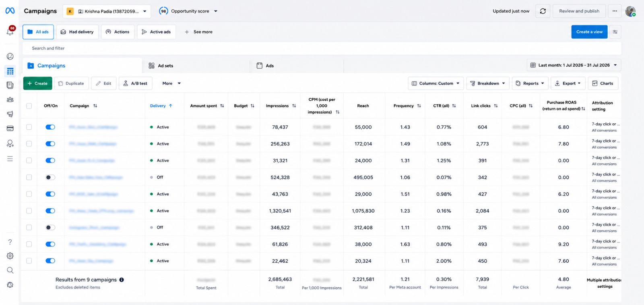Click the magnifier search icon in sidebar
644x305 pixels.
point(10,270)
